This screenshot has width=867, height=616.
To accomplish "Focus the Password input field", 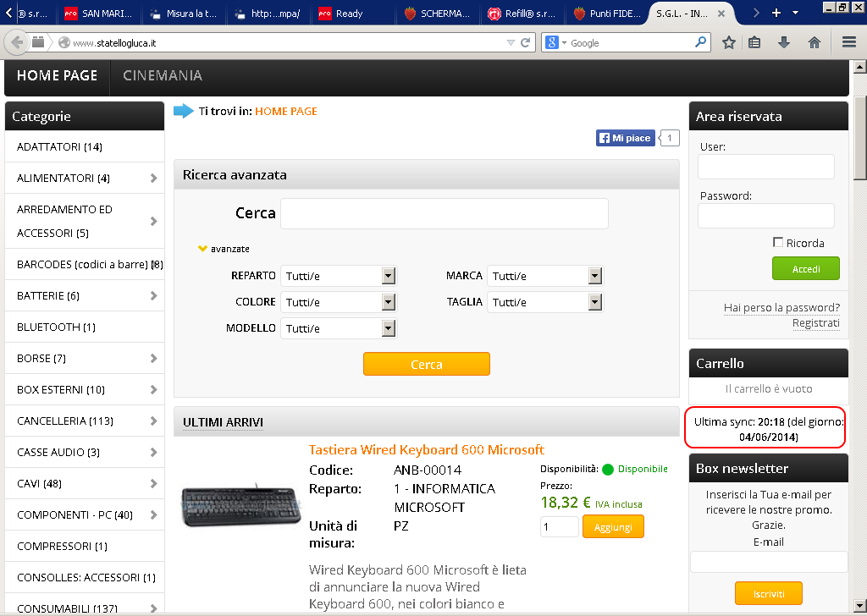I will pyautogui.click(x=765, y=216).
